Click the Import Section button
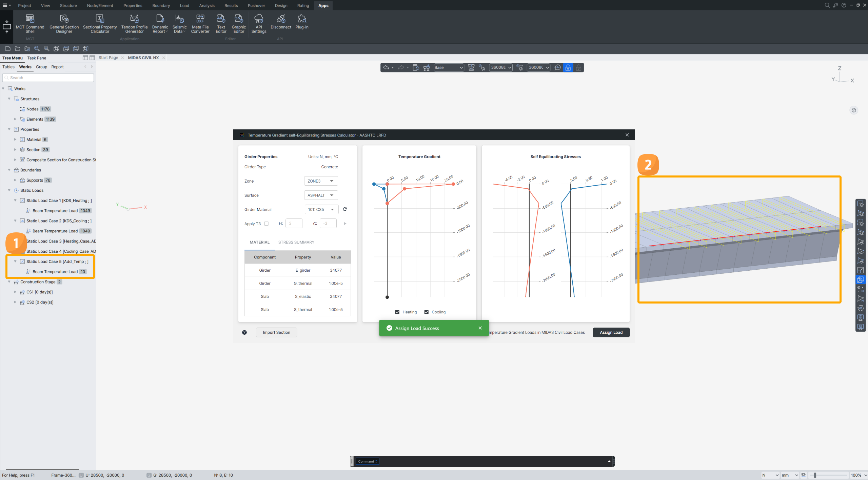The width and height of the screenshot is (868, 480). [x=276, y=332]
